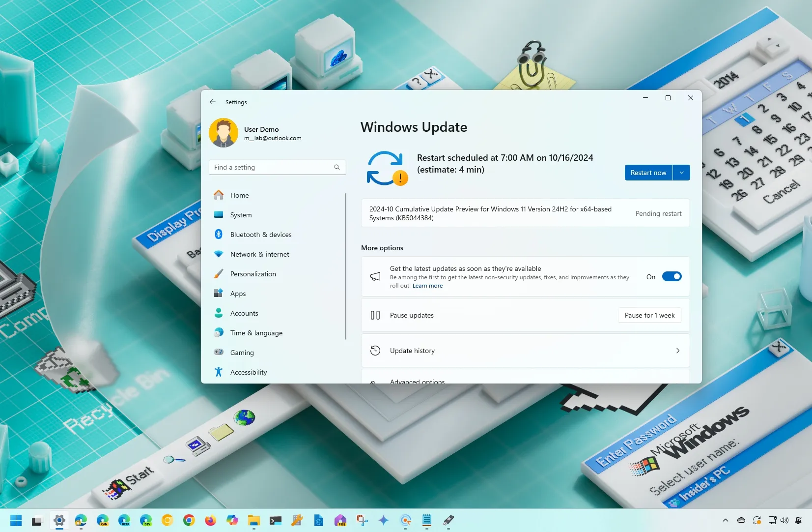The width and height of the screenshot is (812, 532).
Task: Click the Find a setting search box
Action: [277, 167]
